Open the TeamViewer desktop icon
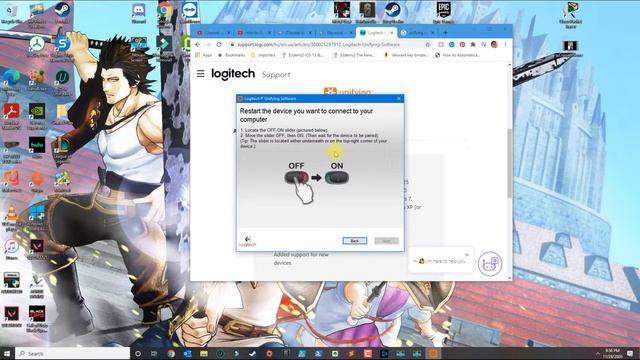 [x=190, y=13]
